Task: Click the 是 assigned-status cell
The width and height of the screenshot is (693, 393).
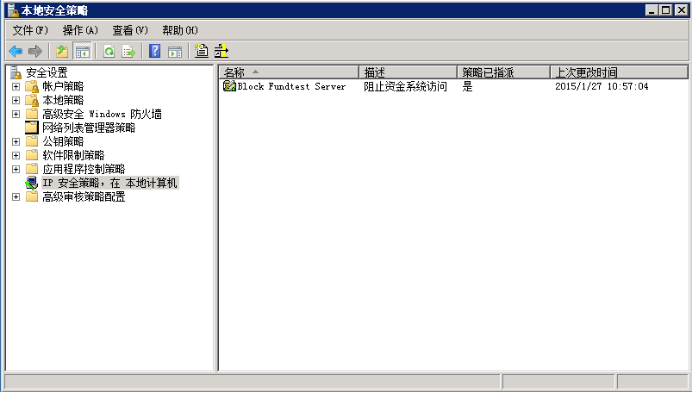Action: (467, 86)
